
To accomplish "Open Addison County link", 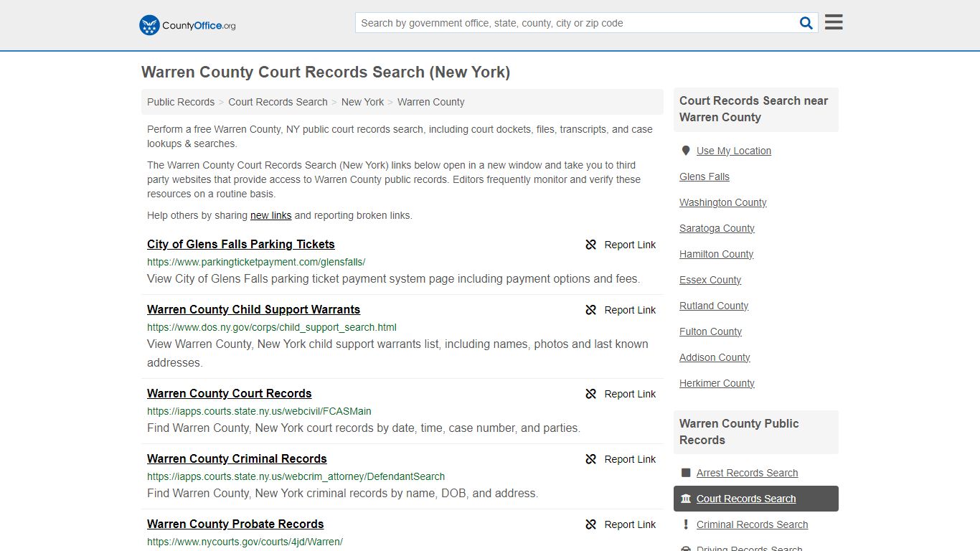I will pos(715,357).
